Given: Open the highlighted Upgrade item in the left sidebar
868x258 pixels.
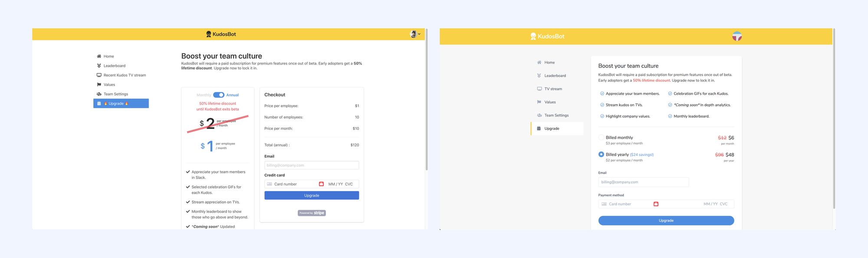Looking at the screenshot, I should click(121, 103).
